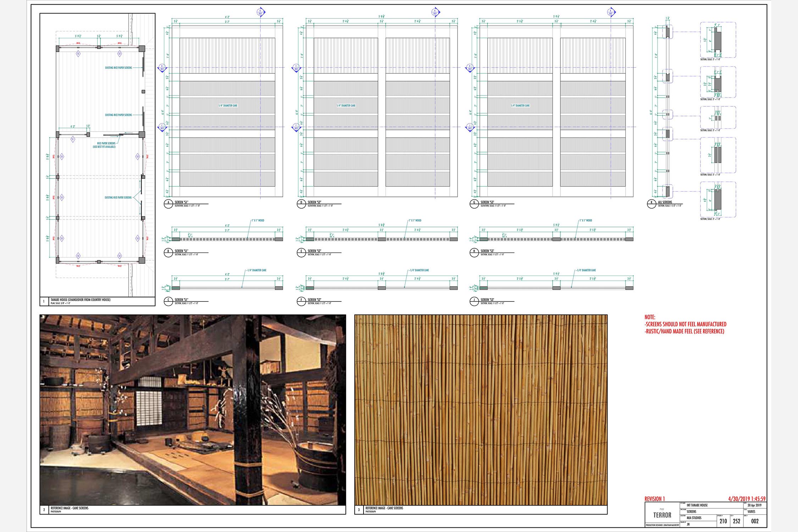The width and height of the screenshot is (798, 532).
Task: Click blue section marker C beside S1 elevation
Action: (x=162, y=127)
